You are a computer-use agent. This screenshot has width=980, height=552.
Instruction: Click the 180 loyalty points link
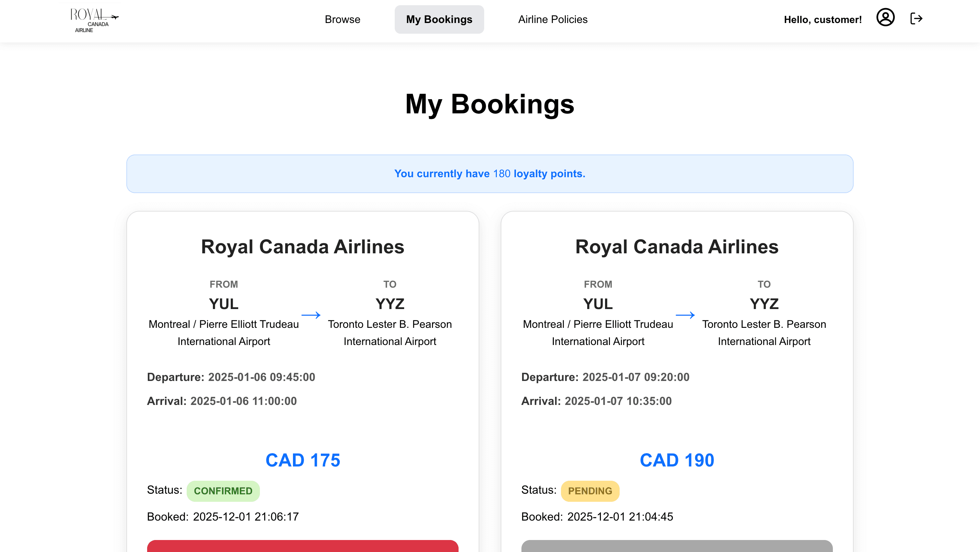point(501,174)
